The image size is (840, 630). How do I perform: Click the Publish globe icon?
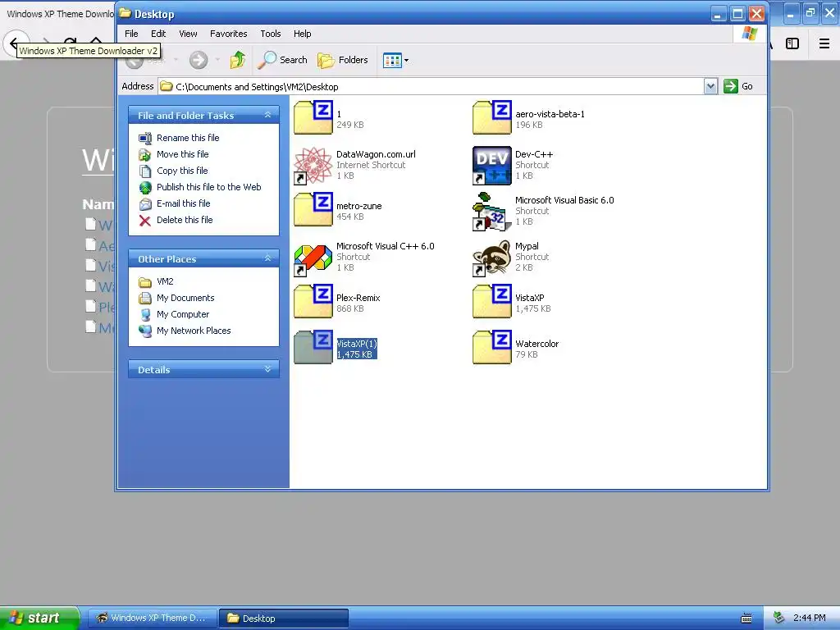(x=145, y=188)
